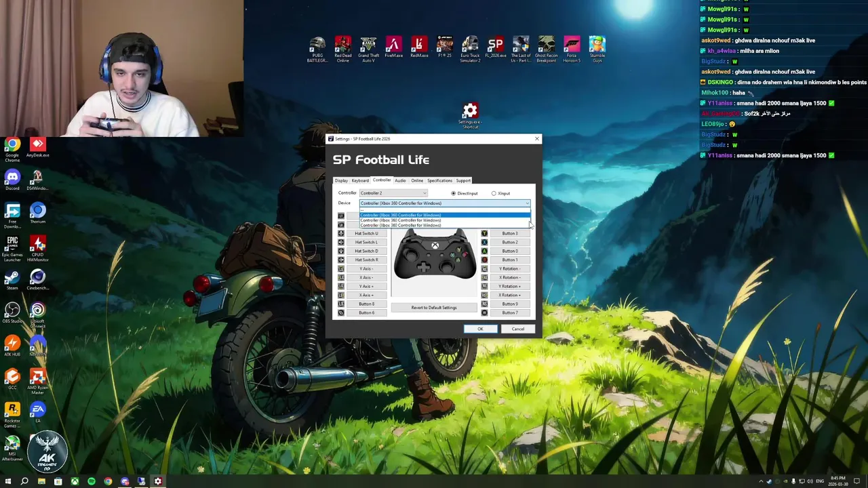Click the Y Axis + mapping button

pos(366,286)
